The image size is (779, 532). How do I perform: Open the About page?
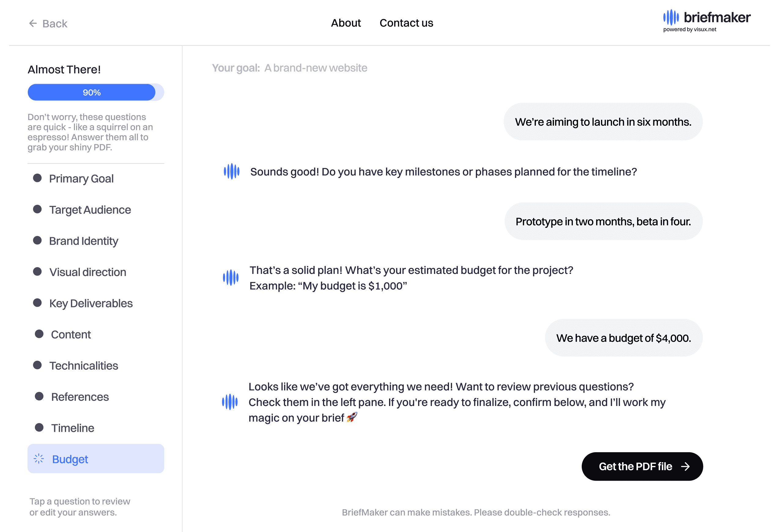click(x=346, y=23)
